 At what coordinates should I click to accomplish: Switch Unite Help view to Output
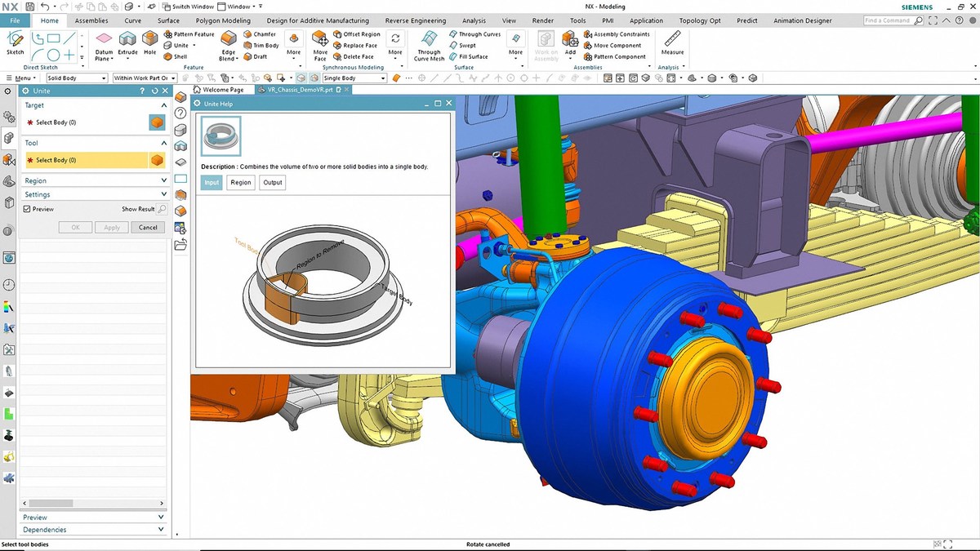(273, 182)
